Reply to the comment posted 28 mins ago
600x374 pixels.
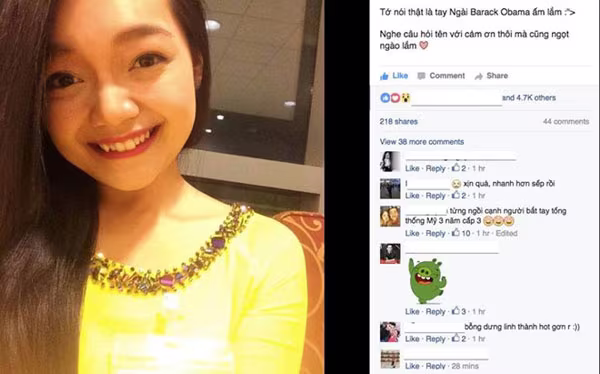pyautogui.click(x=435, y=366)
